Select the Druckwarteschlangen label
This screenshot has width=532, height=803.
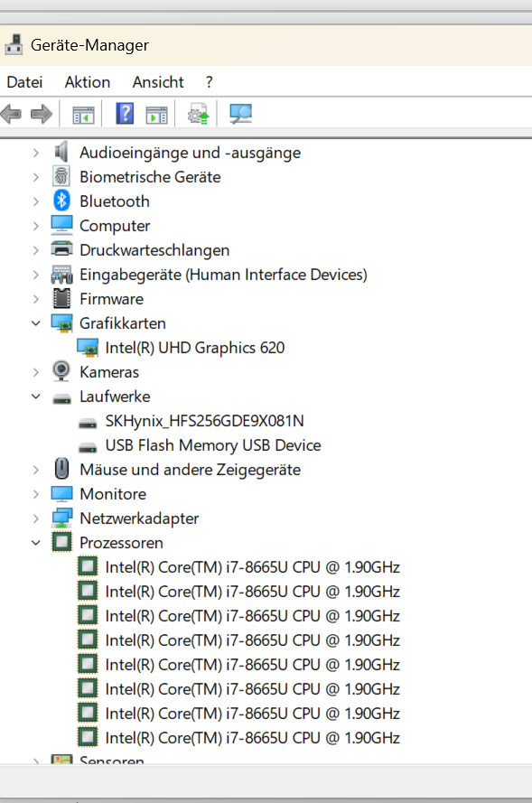tap(154, 250)
